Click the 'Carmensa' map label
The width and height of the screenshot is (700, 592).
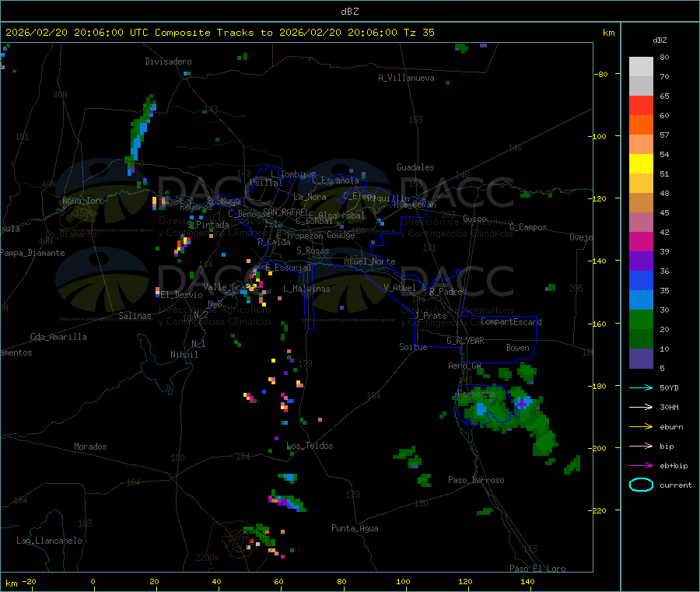(x=475, y=394)
